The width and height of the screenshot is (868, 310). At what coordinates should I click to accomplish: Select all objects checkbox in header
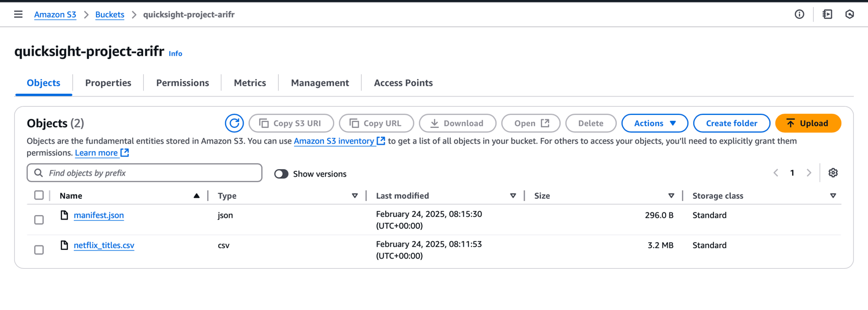[x=39, y=195]
